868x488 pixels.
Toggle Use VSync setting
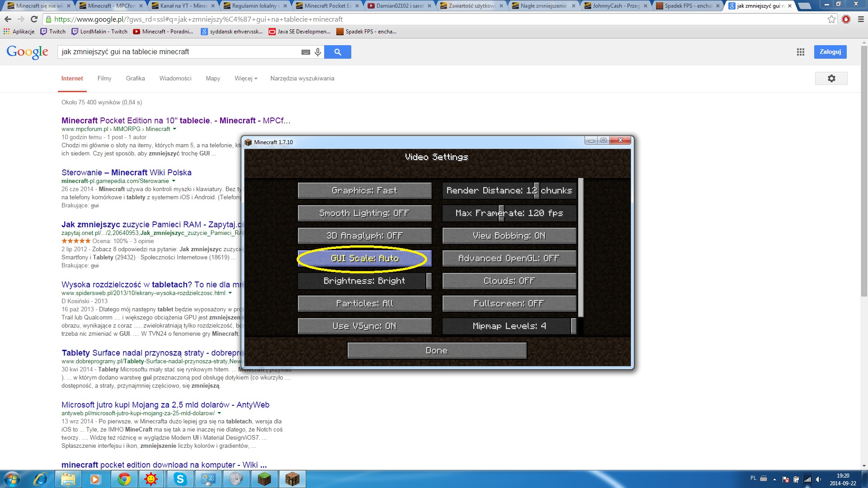(364, 326)
